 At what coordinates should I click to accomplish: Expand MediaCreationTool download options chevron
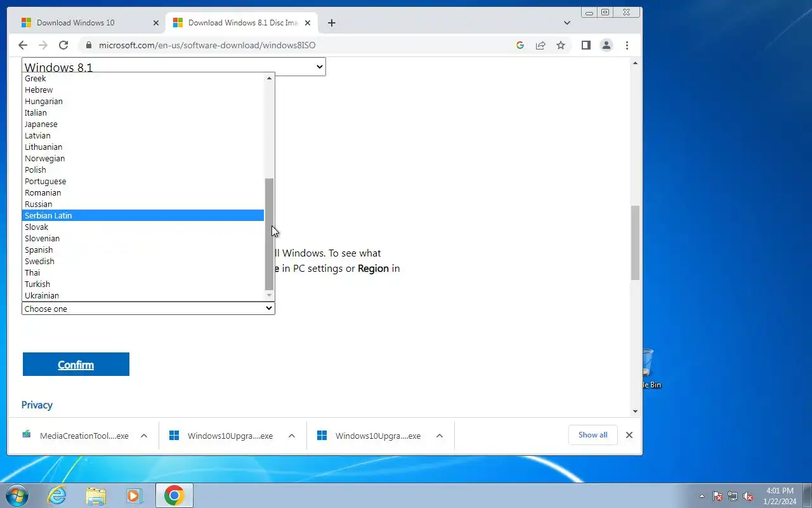tap(144, 436)
